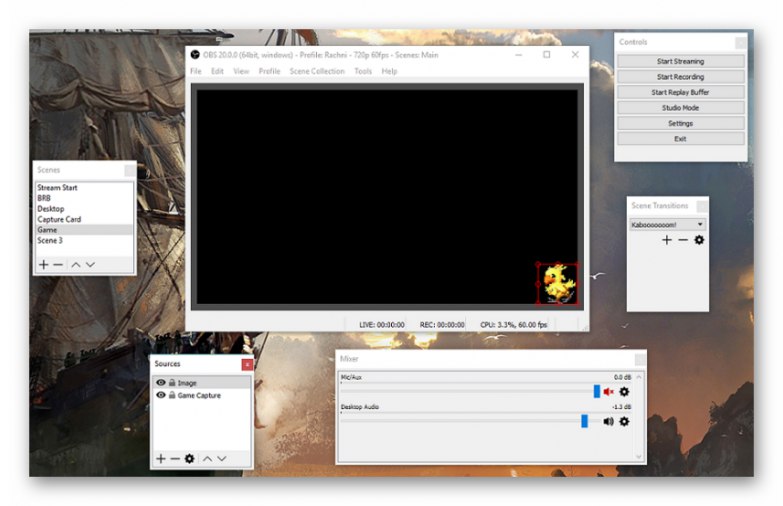The image size is (783, 506).
Task: Move scene down in Scenes panel
Action: (90, 265)
